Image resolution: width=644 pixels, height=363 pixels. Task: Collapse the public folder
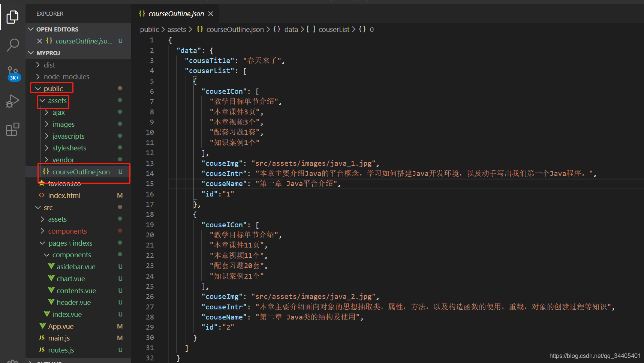pos(38,88)
